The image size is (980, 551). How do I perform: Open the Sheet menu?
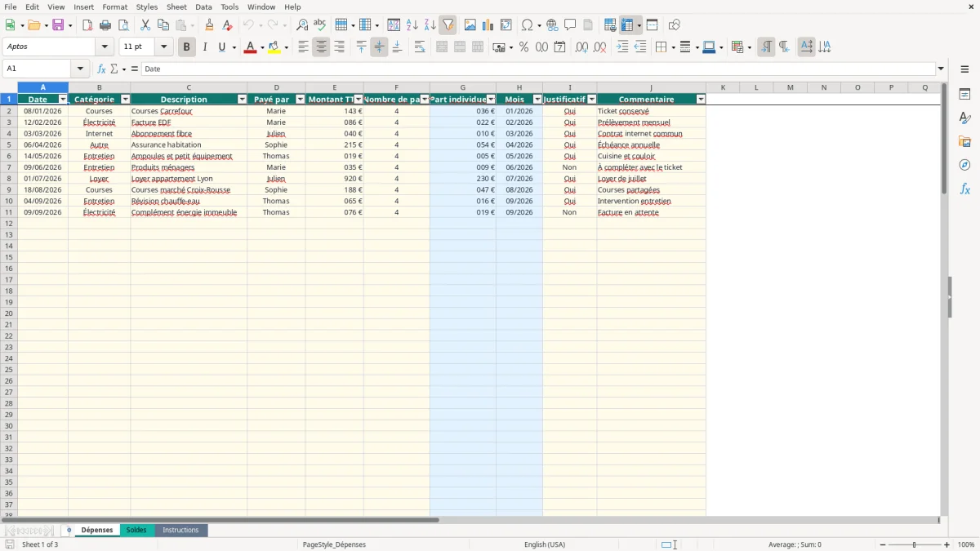[176, 7]
